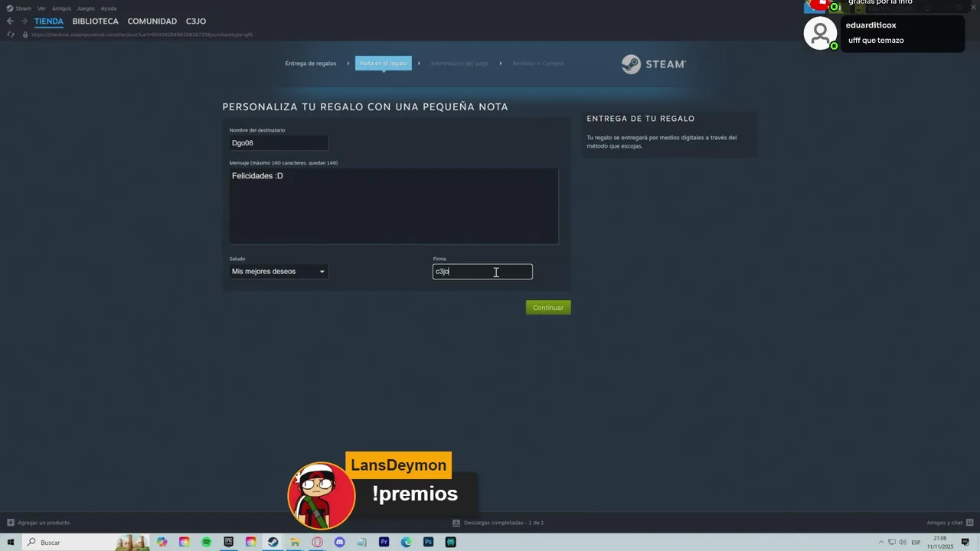The height and width of the screenshot is (551, 980).
Task: Go forward with the browser forward arrow
Action: click(x=24, y=21)
